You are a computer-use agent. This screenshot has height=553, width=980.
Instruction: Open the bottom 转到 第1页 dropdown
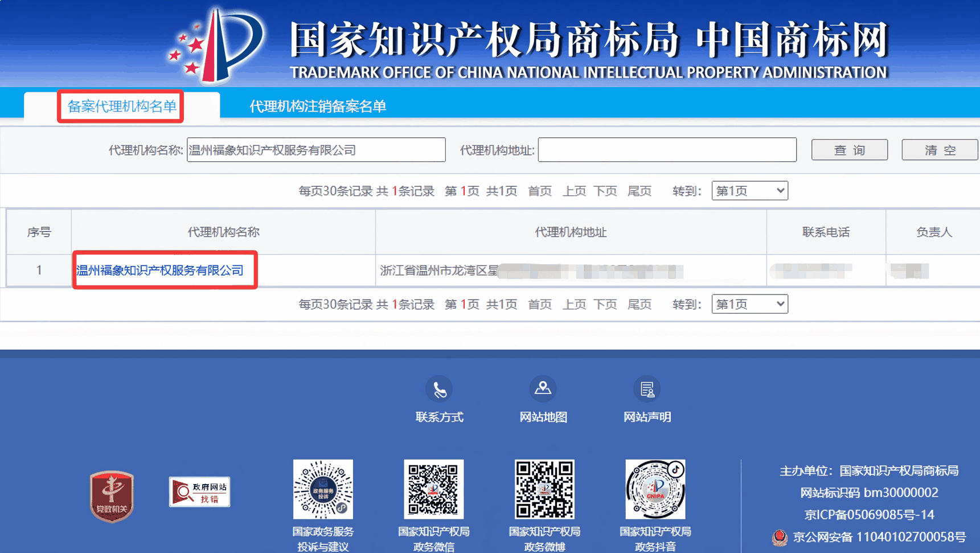click(749, 304)
